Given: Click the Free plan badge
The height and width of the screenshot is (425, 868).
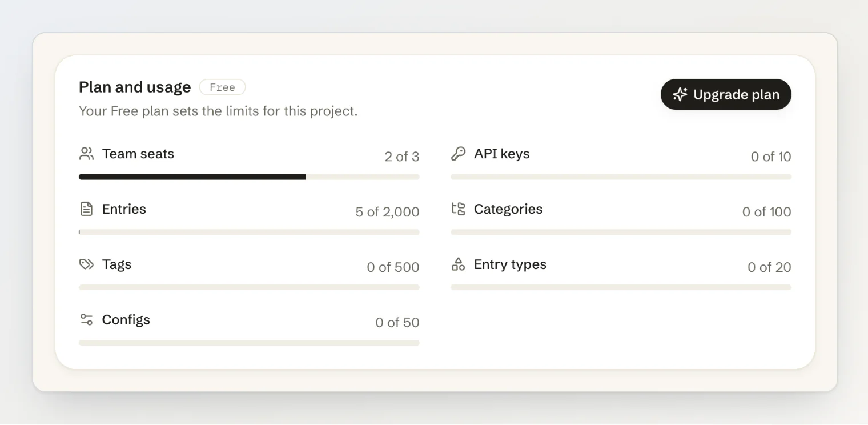Looking at the screenshot, I should pyautogui.click(x=222, y=87).
